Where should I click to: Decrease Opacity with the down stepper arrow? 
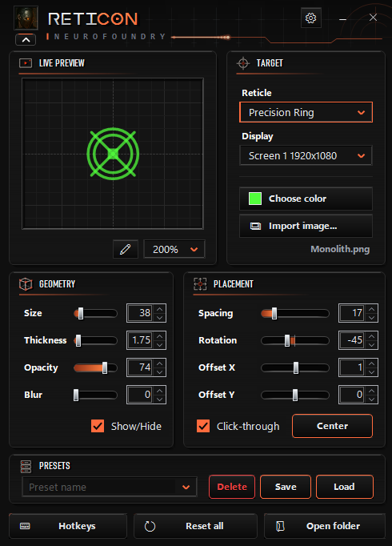160,371
